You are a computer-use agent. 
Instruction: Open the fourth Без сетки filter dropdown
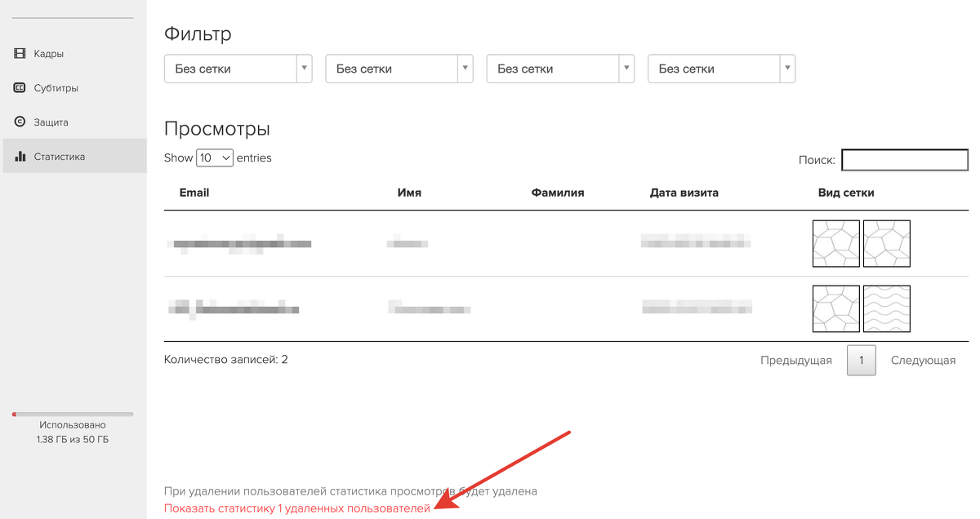point(722,69)
